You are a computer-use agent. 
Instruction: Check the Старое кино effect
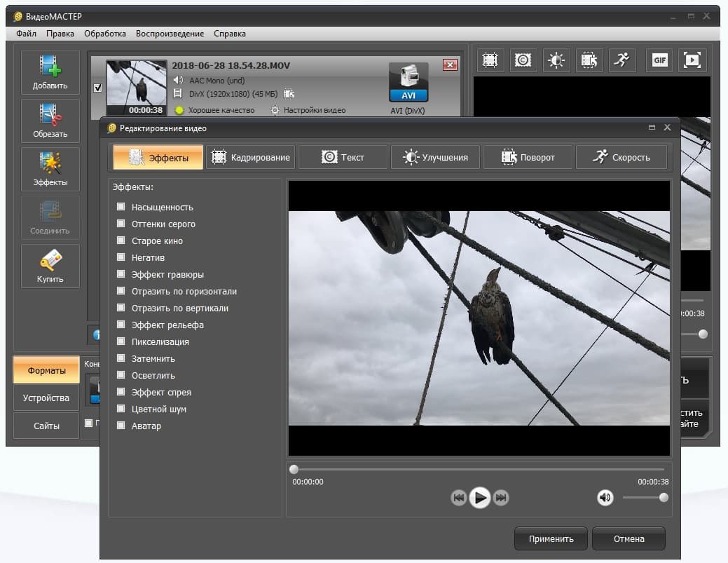(x=121, y=240)
